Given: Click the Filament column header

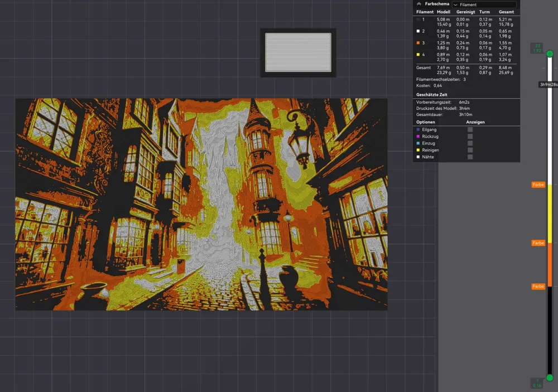Looking at the screenshot, I should tap(425, 12).
